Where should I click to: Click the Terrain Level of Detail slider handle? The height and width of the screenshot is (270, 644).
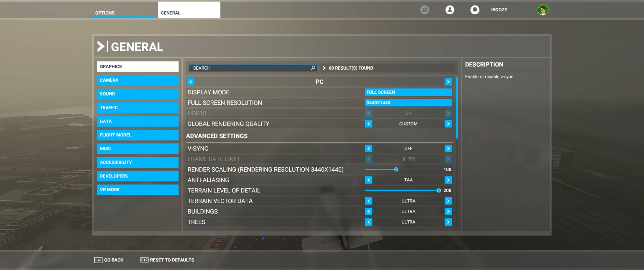[x=439, y=191]
